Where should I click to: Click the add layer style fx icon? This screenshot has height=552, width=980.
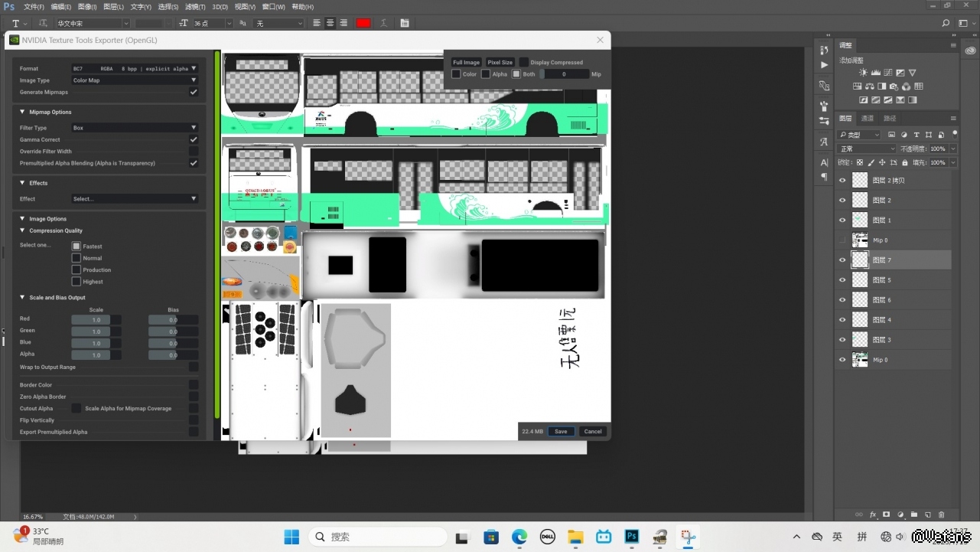pos(873,514)
